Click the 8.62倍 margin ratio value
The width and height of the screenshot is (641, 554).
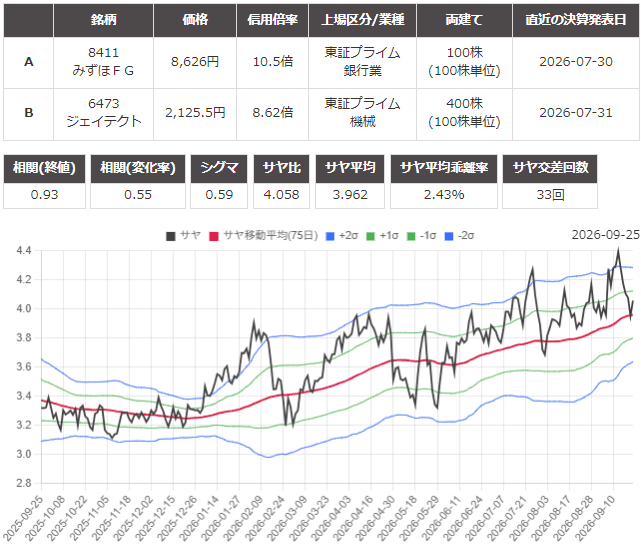273,113
